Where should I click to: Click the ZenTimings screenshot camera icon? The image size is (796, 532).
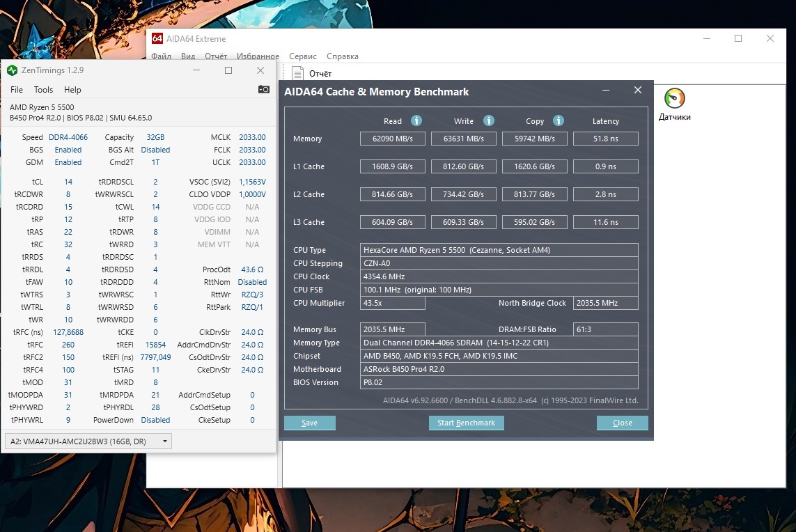(263, 89)
